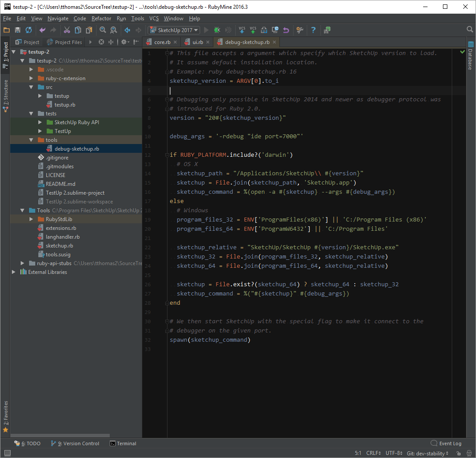The height and width of the screenshot is (458, 476).
Task: Click the Update Project VCS icon
Action: [242, 30]
